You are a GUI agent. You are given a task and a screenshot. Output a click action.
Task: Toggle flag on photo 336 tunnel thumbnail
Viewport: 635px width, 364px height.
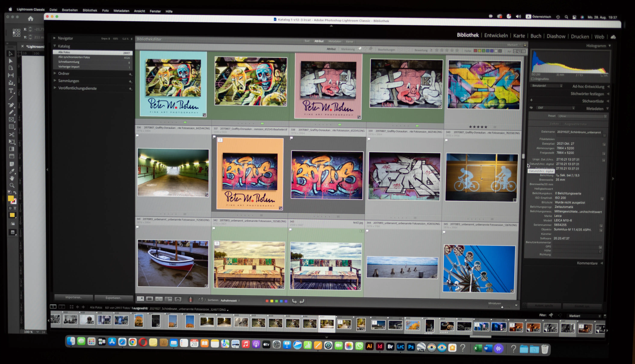[x=137, y=136]
